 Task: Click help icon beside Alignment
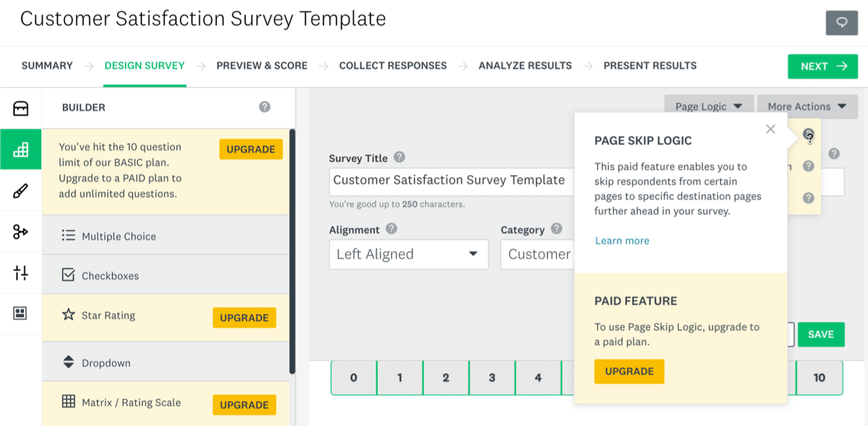391,229
